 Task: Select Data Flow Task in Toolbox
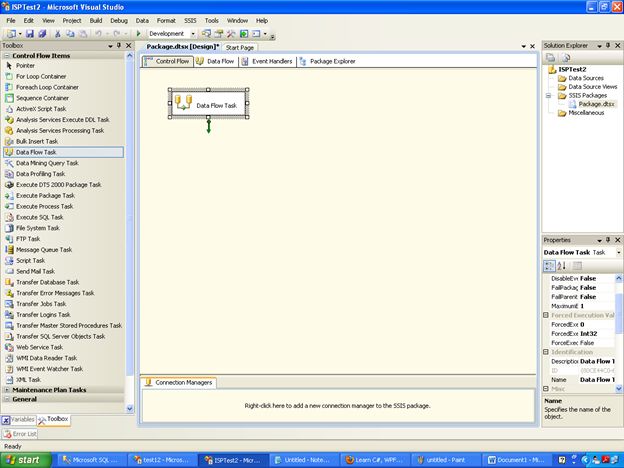pyautogui.click(x=64, y=152)
